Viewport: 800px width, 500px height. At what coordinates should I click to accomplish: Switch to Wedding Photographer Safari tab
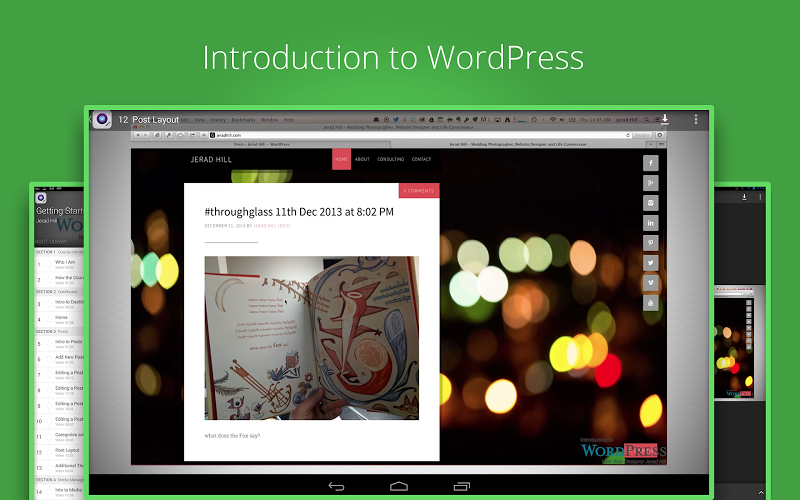(518, 144)
